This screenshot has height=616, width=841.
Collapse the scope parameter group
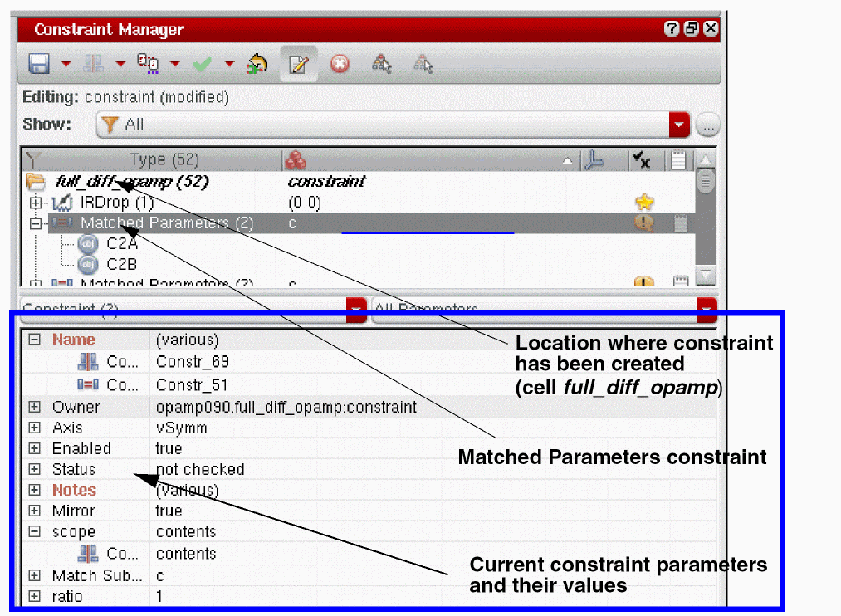tap(34, 532)
